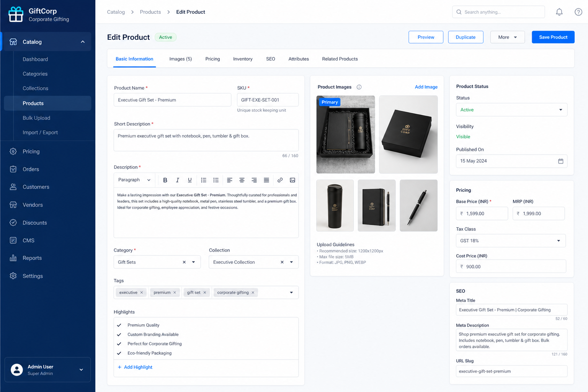Click into the SKU input field

tap(268, 100)
